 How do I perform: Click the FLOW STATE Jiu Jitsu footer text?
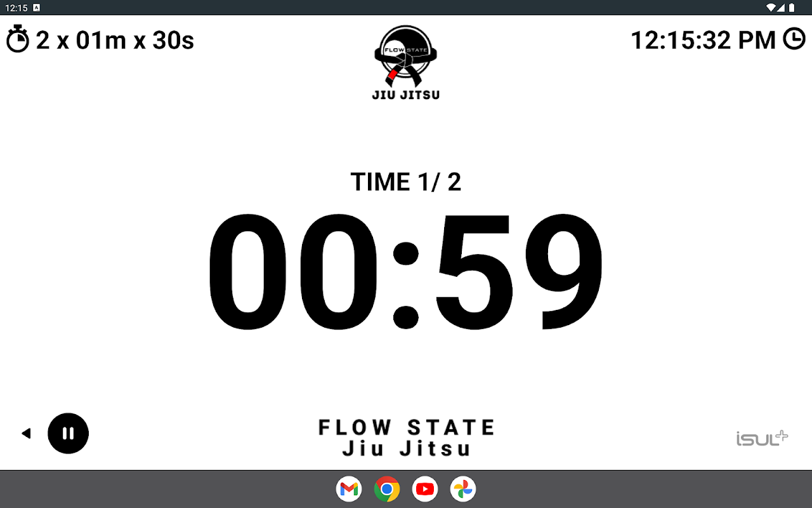click(406, 438)
